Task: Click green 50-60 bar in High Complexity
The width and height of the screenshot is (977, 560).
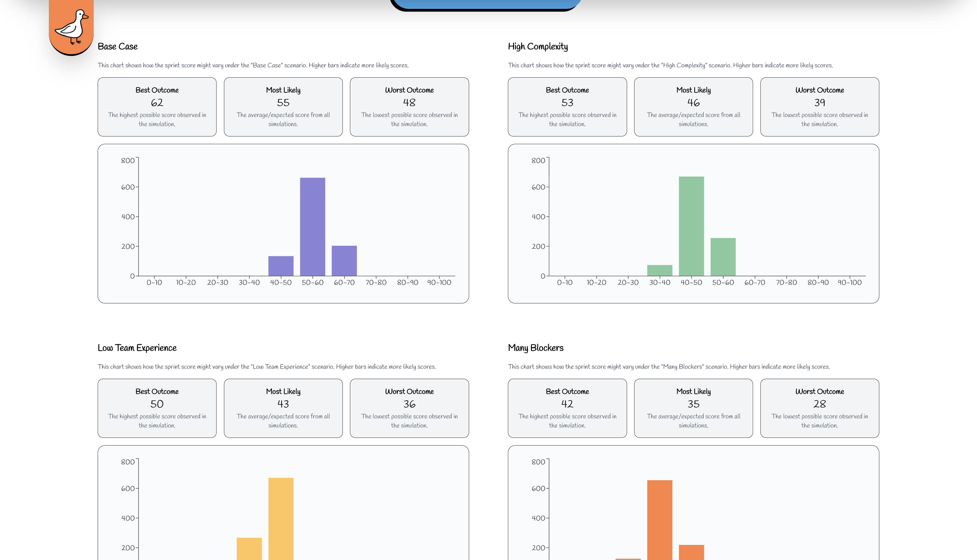Action: coord(723,257)
